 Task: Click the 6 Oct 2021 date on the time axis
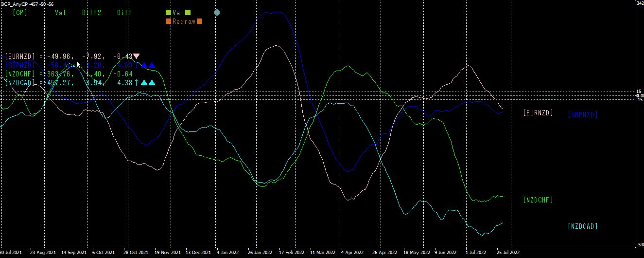pyautogui.click(x=104, y=253)
